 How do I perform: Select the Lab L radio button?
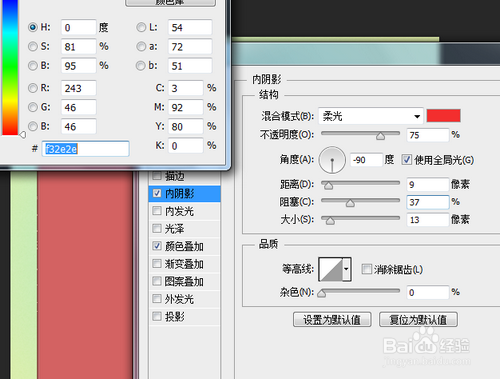point(141,27)
